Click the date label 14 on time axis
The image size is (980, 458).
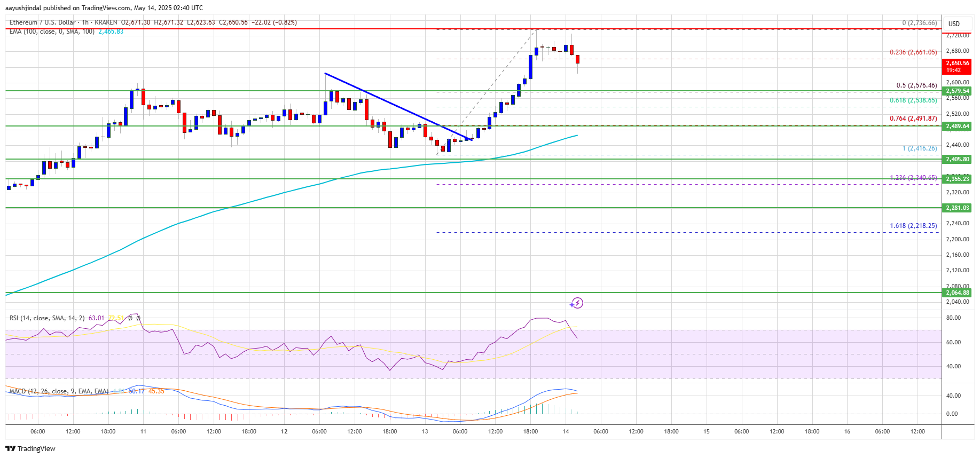566,431
